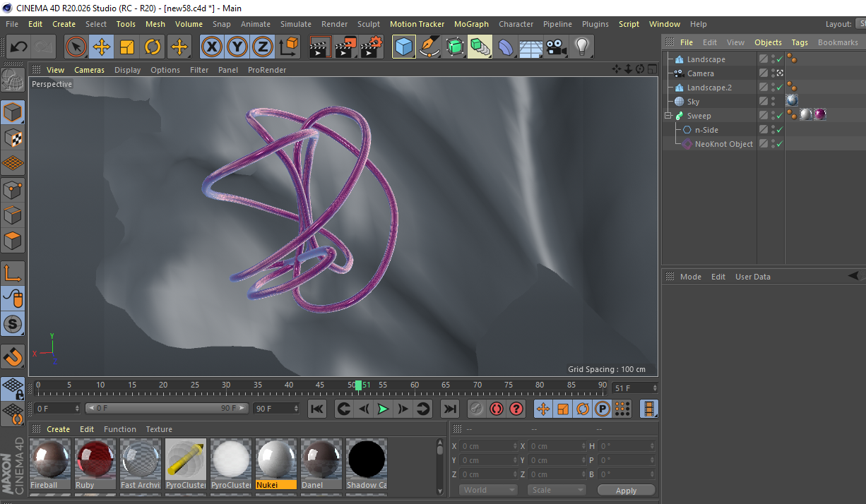
Task: Open the MoGraph menu
Action: pos(471,24)
